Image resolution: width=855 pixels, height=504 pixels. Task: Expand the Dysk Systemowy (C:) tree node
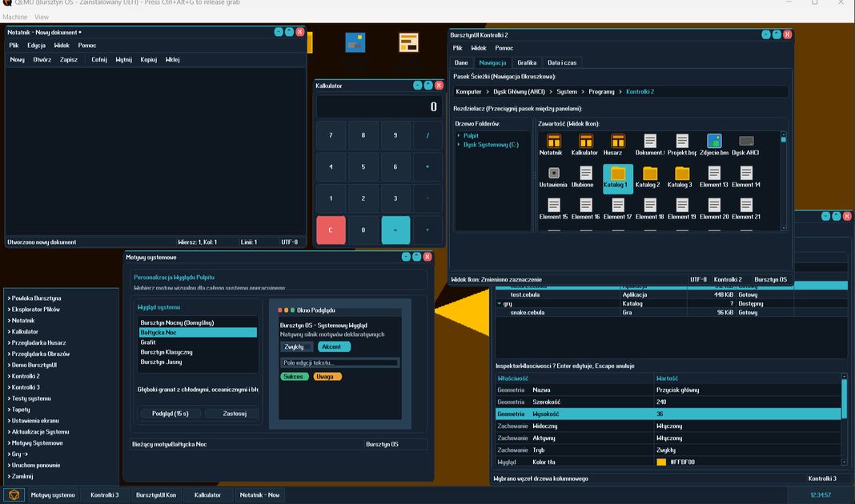click(x=459, y=145)
